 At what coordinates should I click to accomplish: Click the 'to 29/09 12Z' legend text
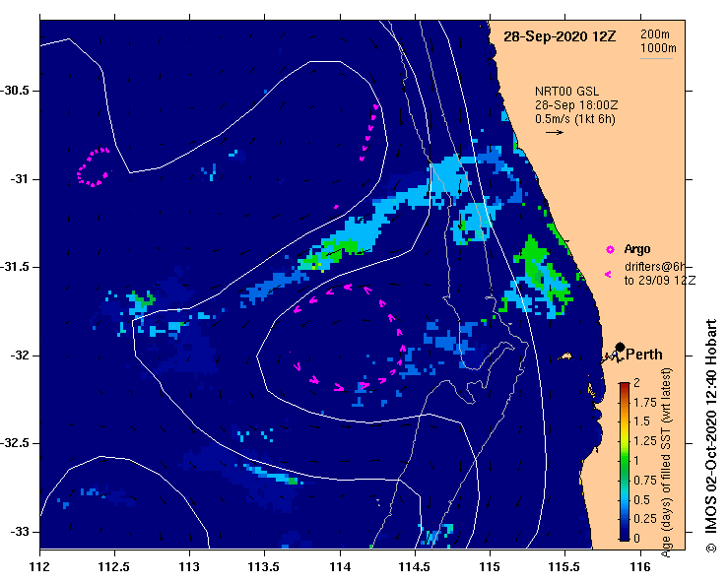[660, 281]
